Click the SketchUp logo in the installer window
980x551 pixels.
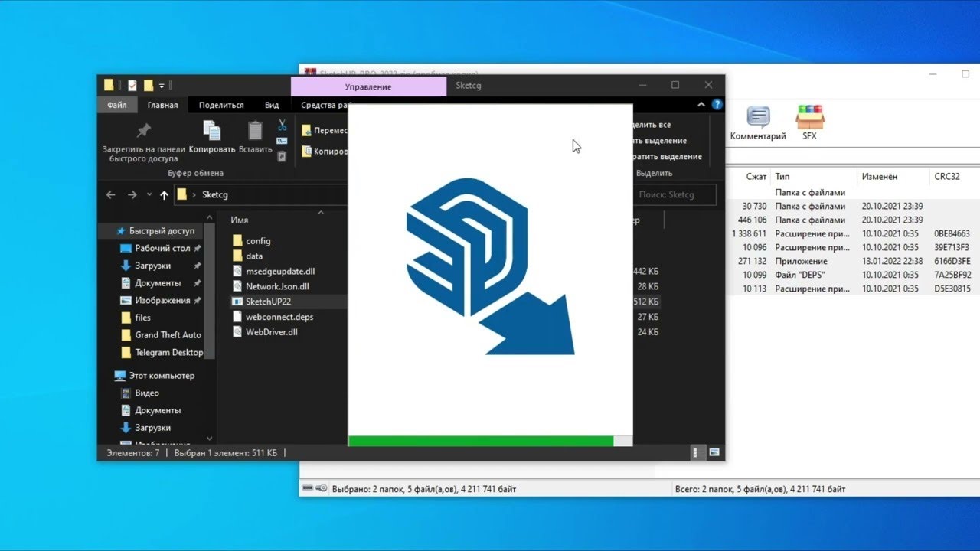point(490,266)
